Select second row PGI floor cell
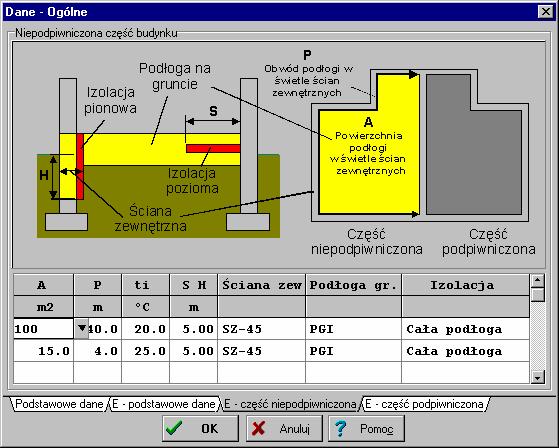 pos(353,351)
